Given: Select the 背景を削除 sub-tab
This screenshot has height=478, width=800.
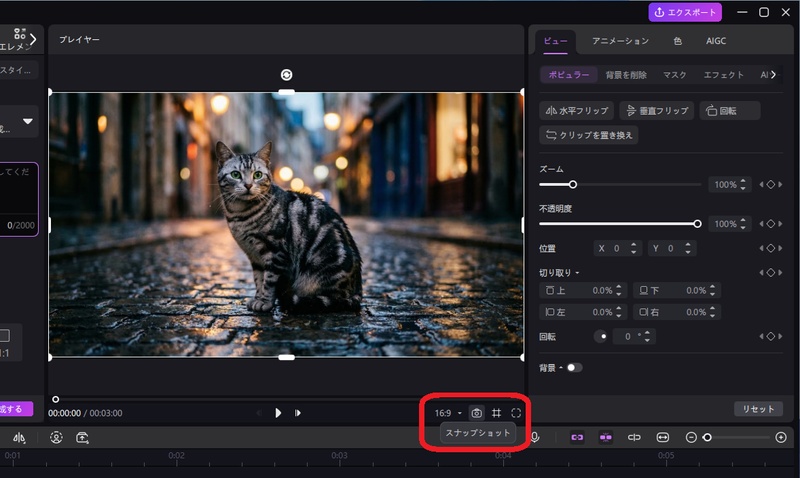Looking at the screenshot, I should (626, 74).
